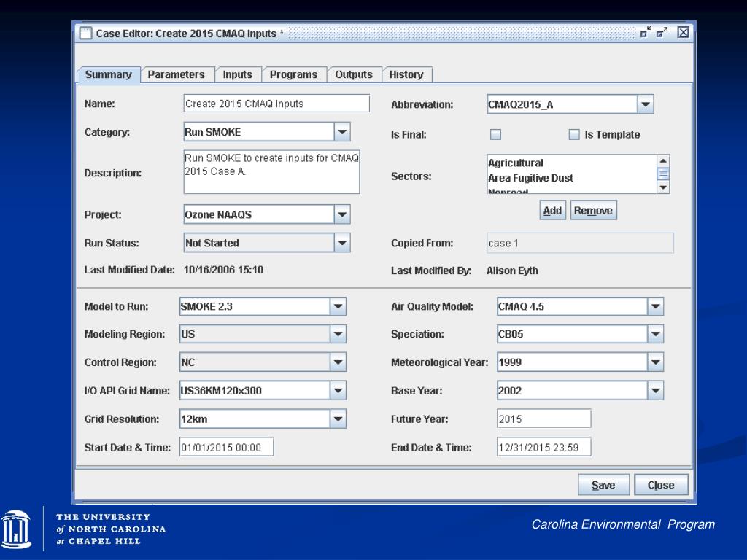Open the Base Year dropdown showing 2002
Screen dimensions: 747x560
click(x=655, y=391)
